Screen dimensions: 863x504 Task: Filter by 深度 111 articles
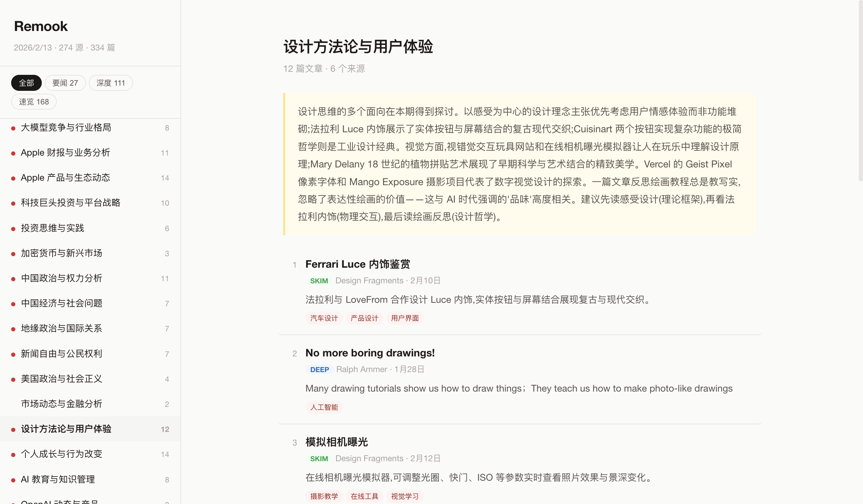[110, 83]
